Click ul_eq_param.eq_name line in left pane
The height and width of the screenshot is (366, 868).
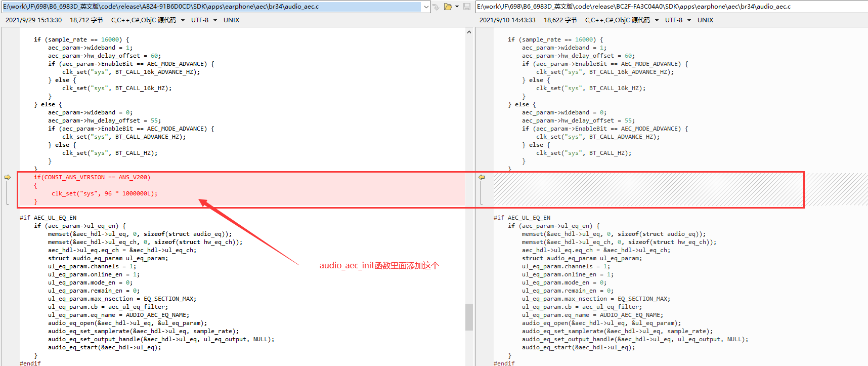click(119, 315)
